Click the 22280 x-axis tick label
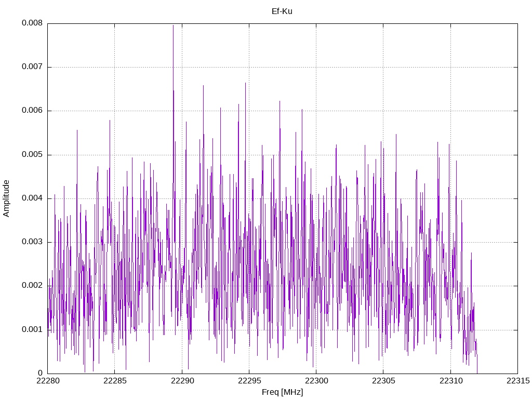Screen dimensions: 532x399 pos(47,381)
